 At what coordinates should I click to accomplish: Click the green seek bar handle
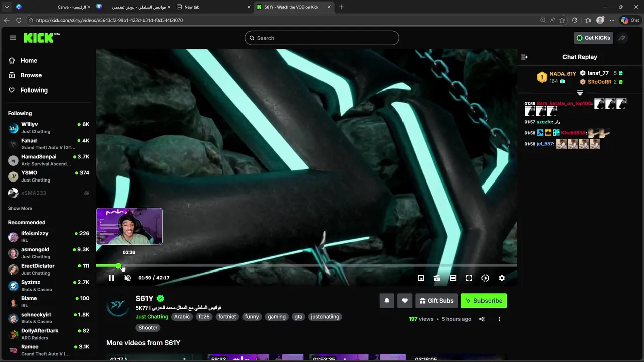118,265
